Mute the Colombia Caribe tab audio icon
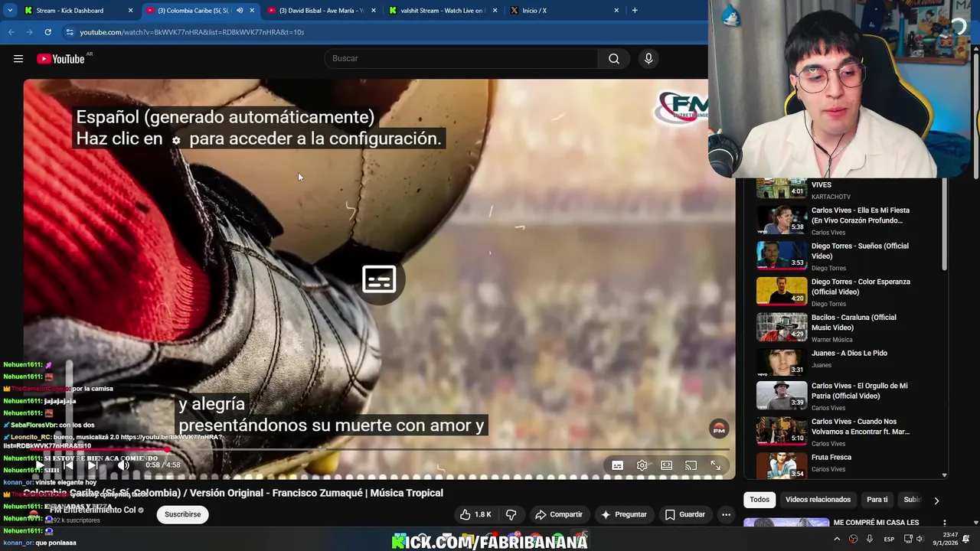The image size is (980, 551). [x=240, y=11]
